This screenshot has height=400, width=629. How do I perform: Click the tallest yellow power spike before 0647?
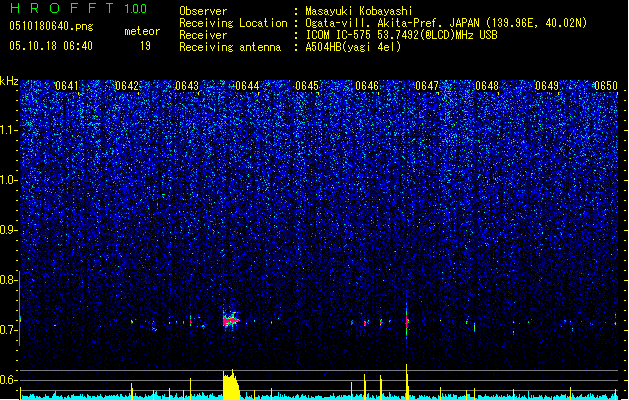[407, 382]
